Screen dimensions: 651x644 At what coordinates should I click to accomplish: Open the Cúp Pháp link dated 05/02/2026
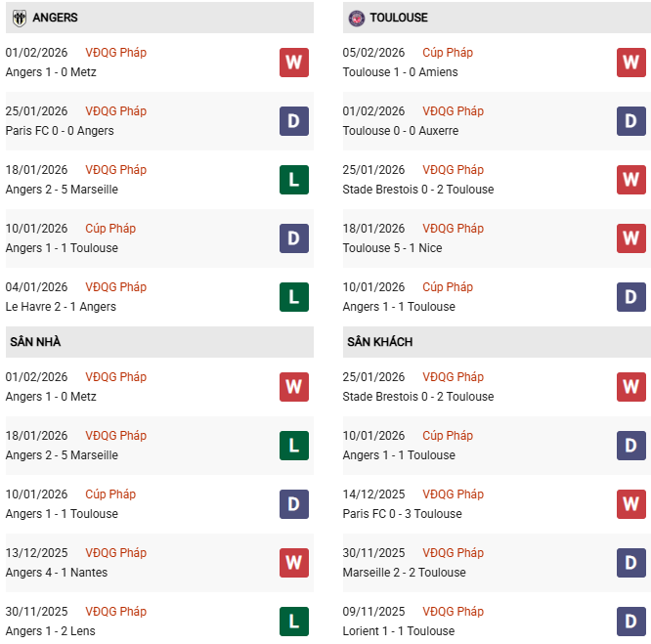448,53
